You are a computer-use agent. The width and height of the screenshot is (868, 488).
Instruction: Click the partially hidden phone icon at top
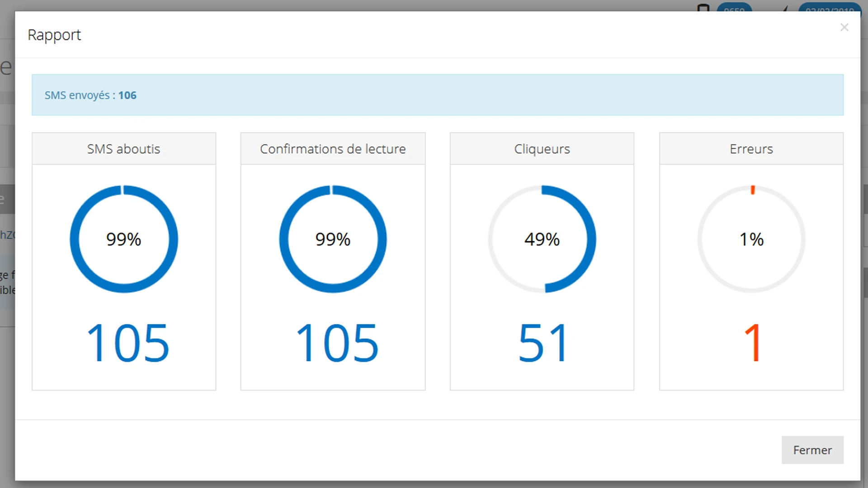point(703,8)
